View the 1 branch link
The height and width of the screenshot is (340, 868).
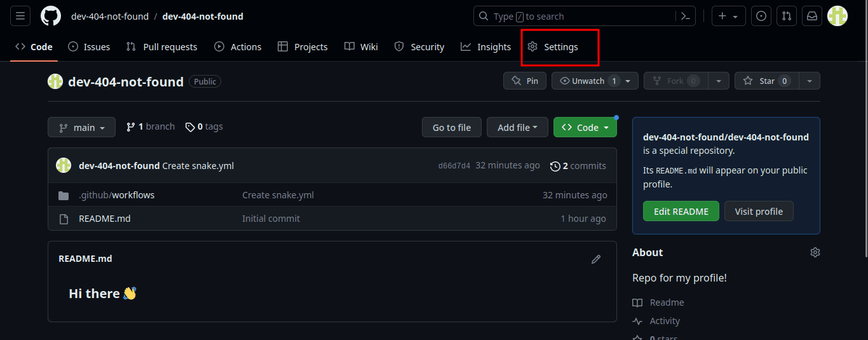(151, 126)
